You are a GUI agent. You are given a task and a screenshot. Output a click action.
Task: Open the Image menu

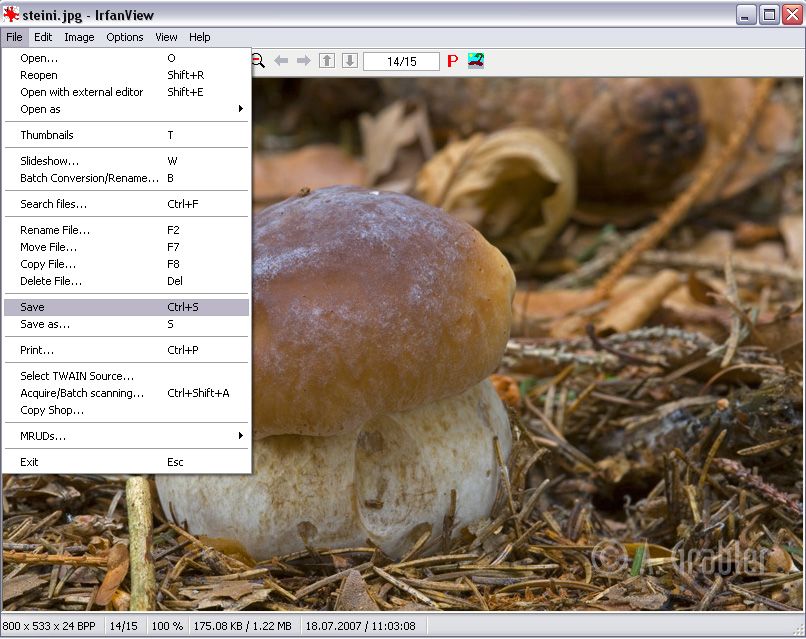(x=79, y=37)
